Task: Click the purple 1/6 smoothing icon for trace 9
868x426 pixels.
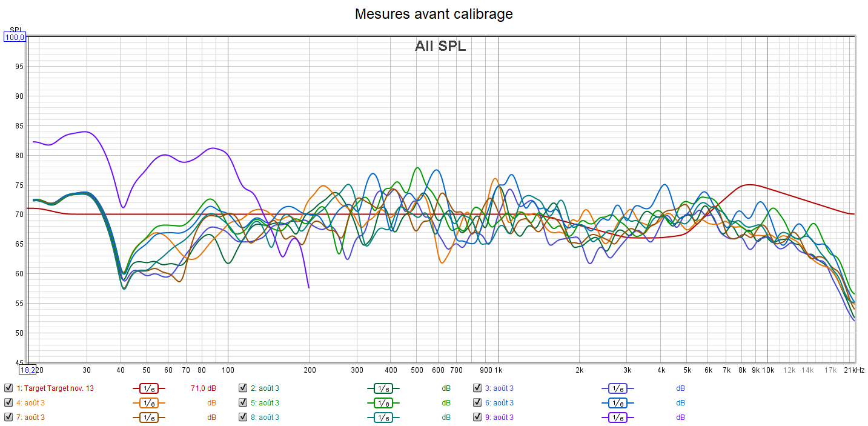Action: point(617,418)
